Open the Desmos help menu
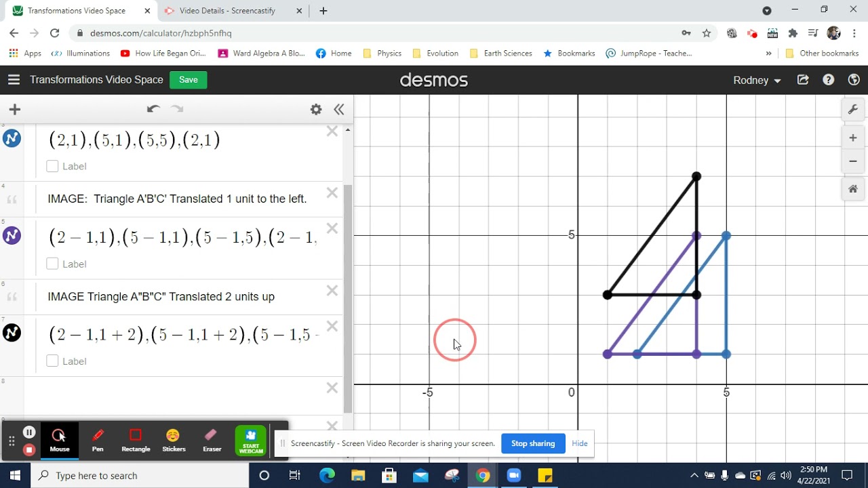Image resolution: width=868 pixels, height=488 pixels. [x=829, y=80]
